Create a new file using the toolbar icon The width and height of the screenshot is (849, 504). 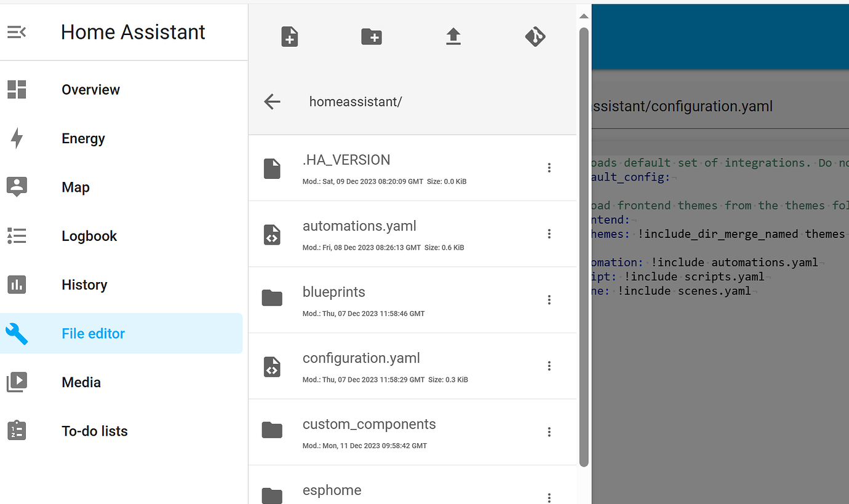[x=289, y=36]
